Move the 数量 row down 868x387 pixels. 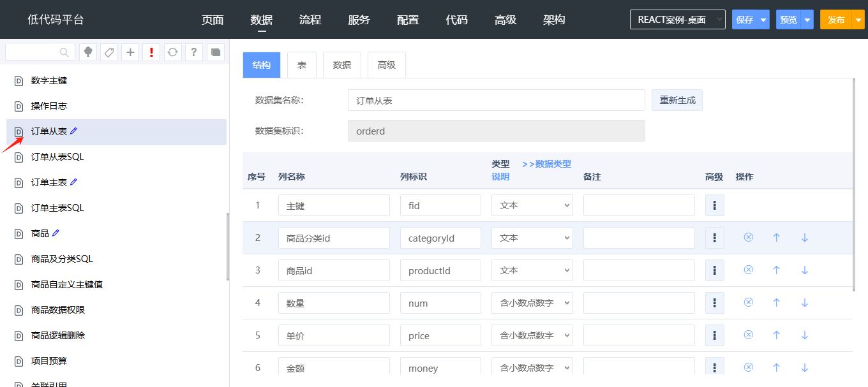coord(805,302)
